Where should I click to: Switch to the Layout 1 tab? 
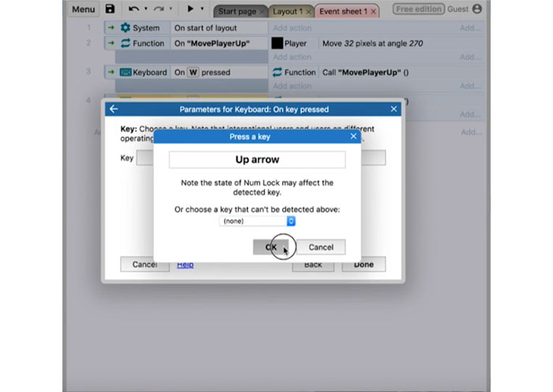coord(288,12)
